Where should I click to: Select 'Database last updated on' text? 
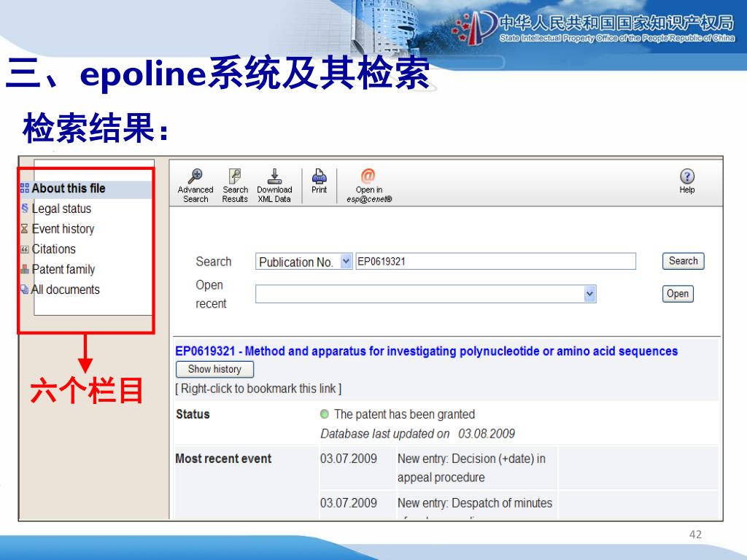(x=385, y=434)
